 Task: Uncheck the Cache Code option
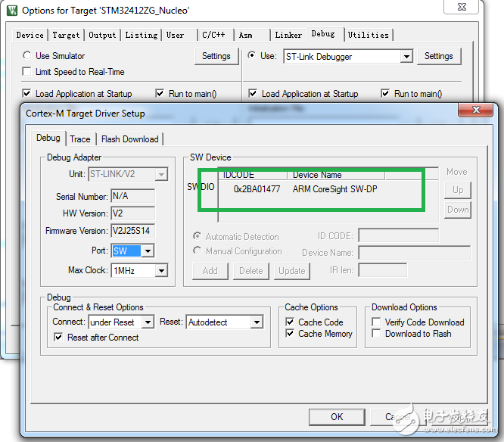(290, 322)
